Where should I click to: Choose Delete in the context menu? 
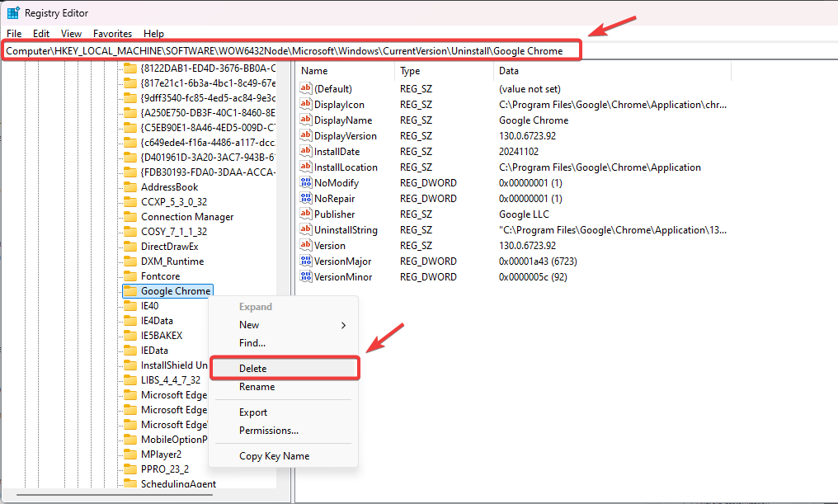point(285,368)
